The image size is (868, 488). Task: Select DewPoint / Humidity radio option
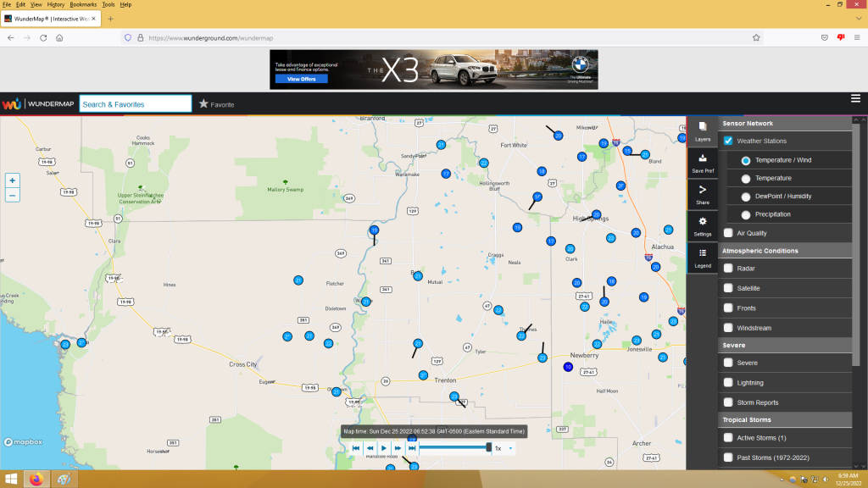746,197
